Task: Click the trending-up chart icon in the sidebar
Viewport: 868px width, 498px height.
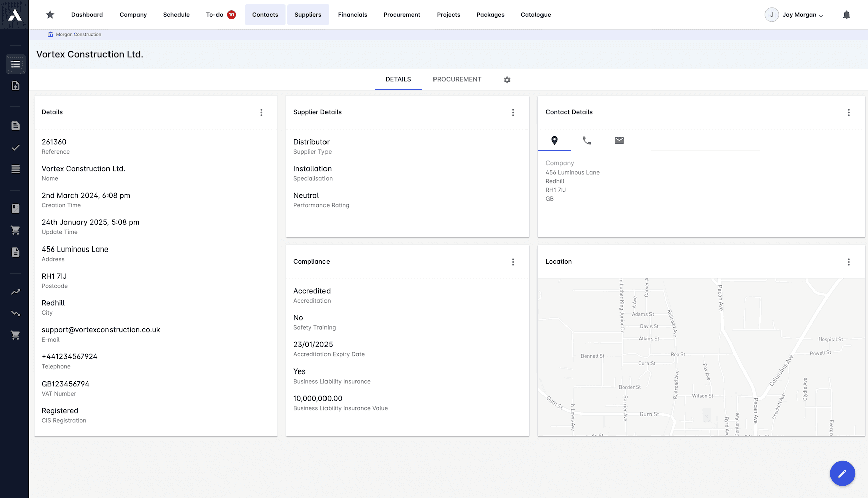Action: 15,291
